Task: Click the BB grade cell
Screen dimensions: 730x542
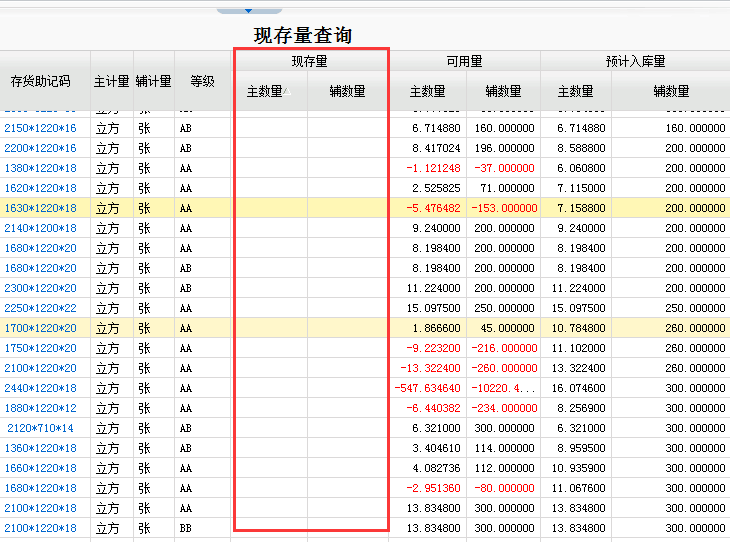Action: (186, 528)
